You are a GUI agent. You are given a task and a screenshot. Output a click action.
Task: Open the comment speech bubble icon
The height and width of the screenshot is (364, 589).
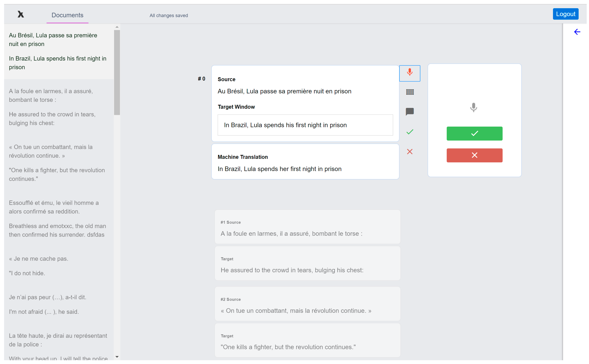coord(410,111)
